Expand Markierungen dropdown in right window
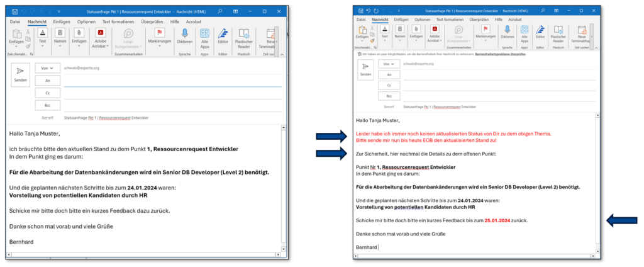644x267 pixels. (x=486, y=40)
